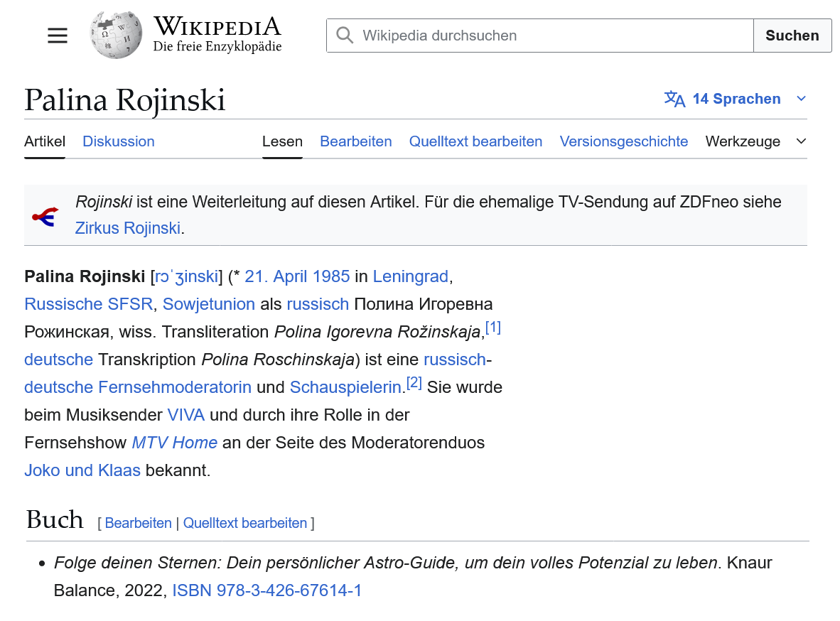Click Bearbeiten beside the Buch heading
Screen dimensions: 840x621
(138, 523)
